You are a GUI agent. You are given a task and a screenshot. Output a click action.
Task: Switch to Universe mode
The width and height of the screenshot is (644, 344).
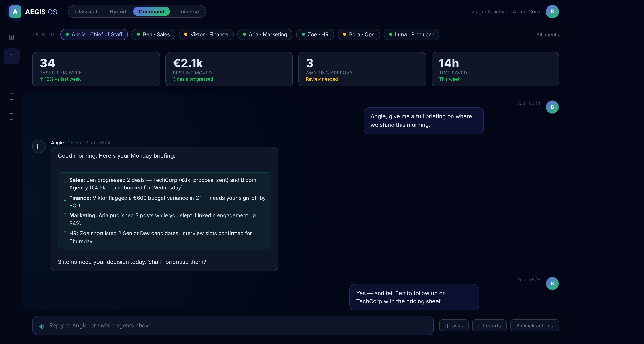tap(188, 12)
